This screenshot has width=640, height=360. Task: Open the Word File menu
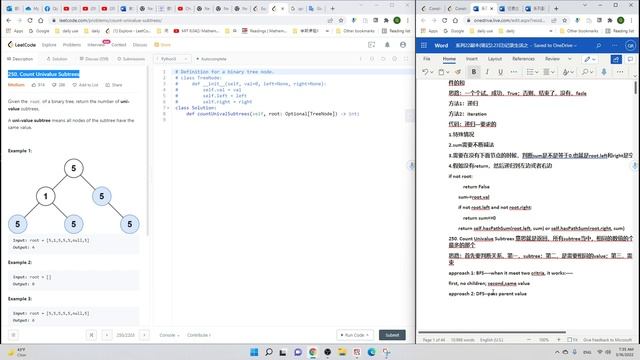pyautogui.click(x=427, y=59)
